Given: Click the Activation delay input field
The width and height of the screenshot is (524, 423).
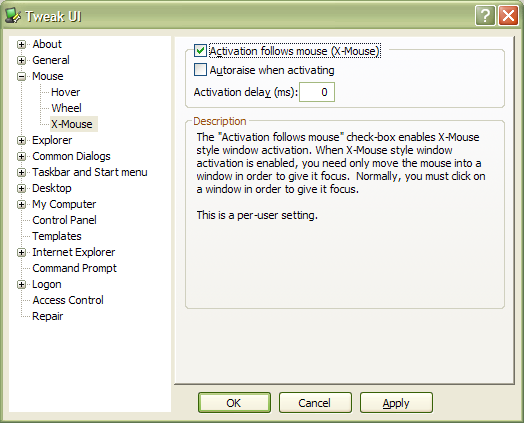Looking at the screenshot, I should click(x=317, y=92).
